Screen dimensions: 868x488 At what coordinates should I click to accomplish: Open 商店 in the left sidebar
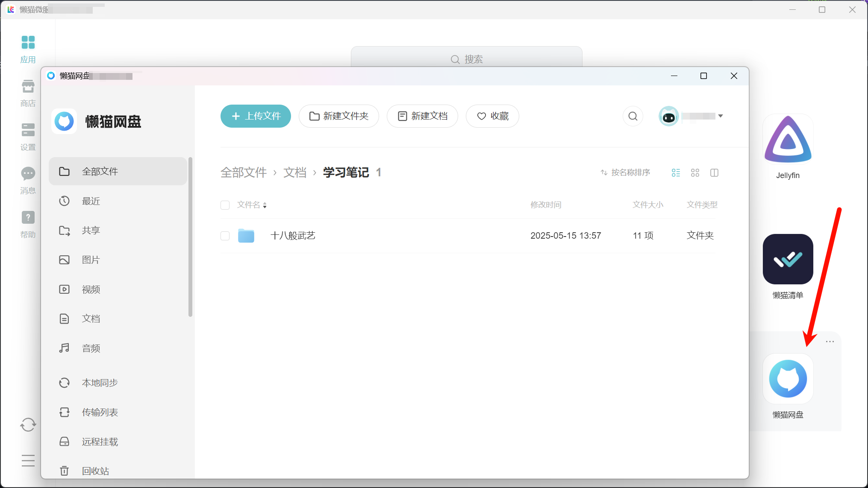(x=28, y=94)
